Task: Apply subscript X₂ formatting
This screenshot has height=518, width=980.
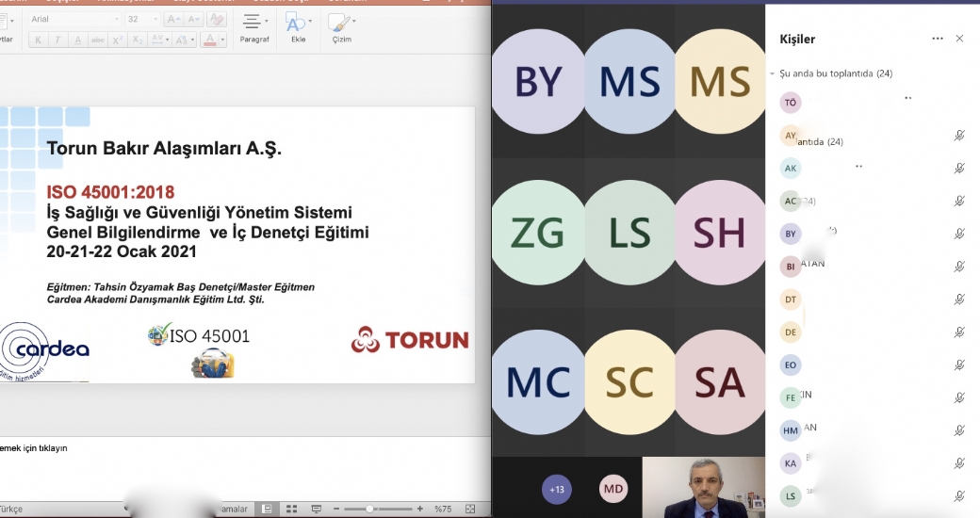Action: (138, 40)
